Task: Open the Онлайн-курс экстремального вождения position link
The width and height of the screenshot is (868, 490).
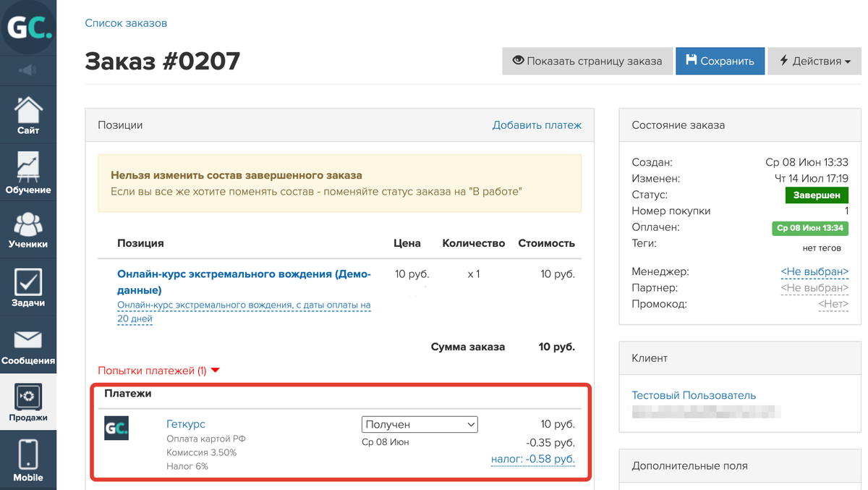Action: coord(244,282)
